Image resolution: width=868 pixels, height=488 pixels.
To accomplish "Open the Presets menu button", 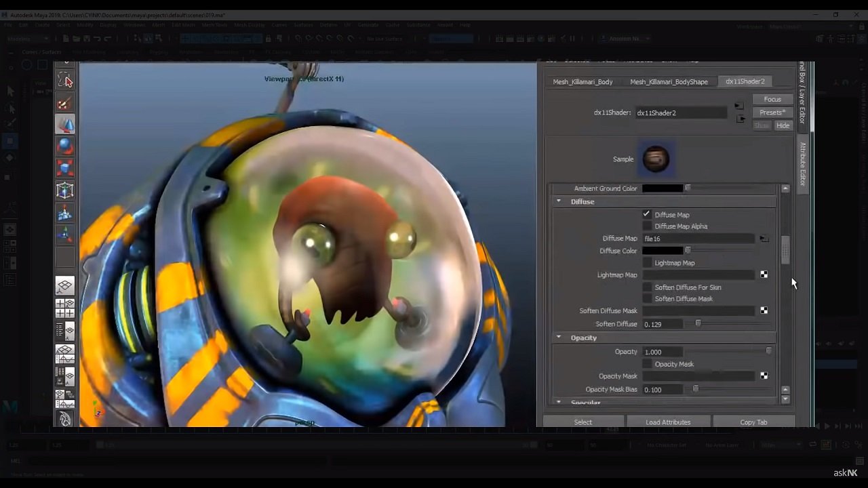I will click(x=772, y=113).
